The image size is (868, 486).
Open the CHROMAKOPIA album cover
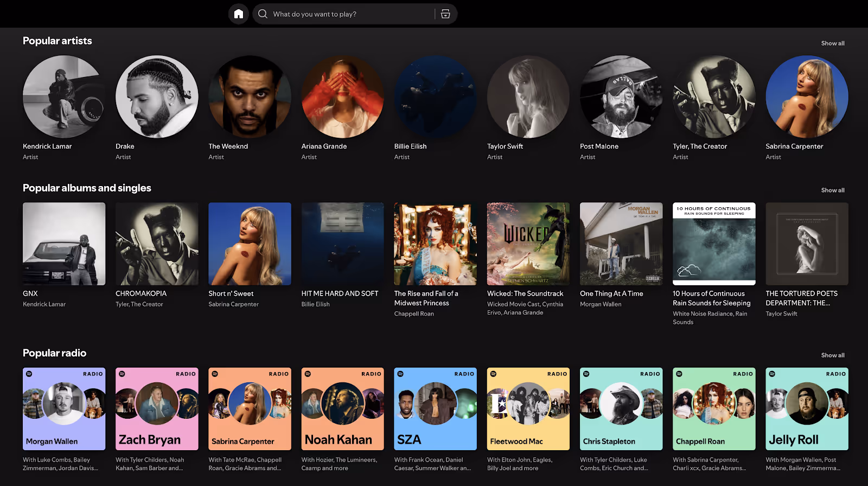point(157,244)
